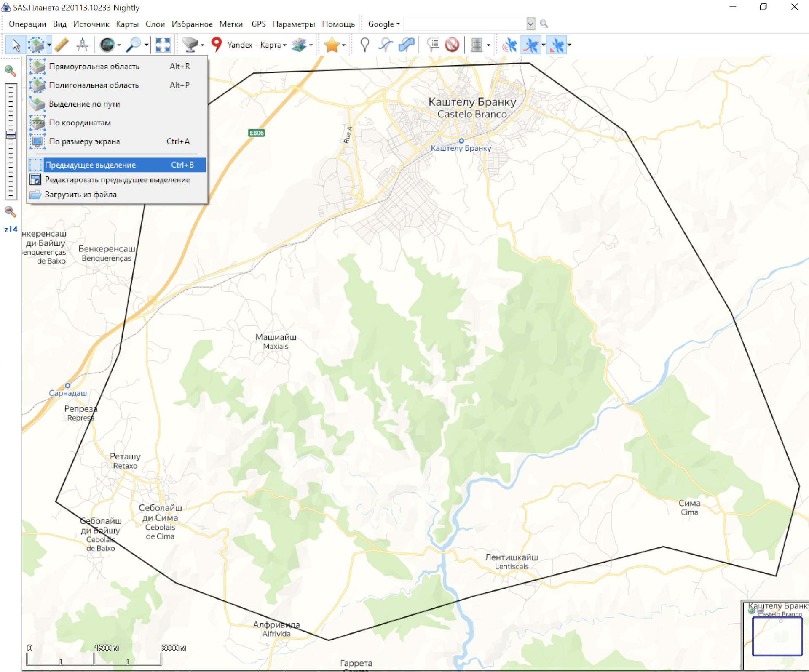809x672 pixels.
Task: Select the add polygon tool
Action: click(406, 45)
